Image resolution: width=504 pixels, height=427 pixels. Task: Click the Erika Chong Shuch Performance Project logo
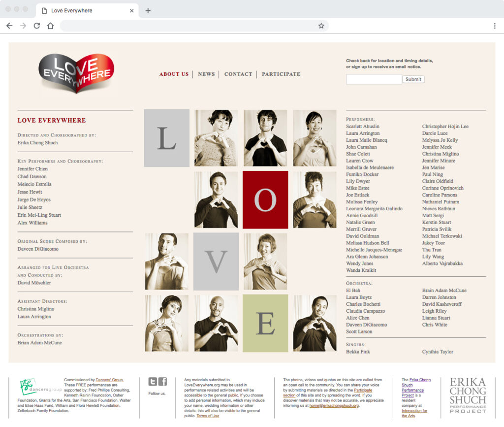click(x=468, y=395)
